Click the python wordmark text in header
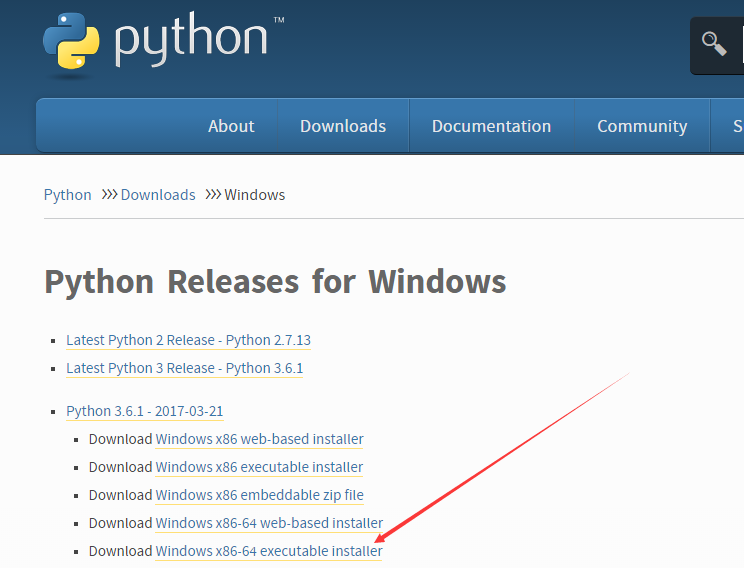 191,40
